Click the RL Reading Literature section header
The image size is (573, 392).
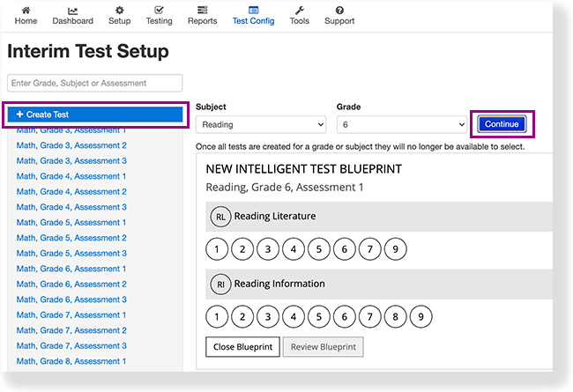click(379, 217)
